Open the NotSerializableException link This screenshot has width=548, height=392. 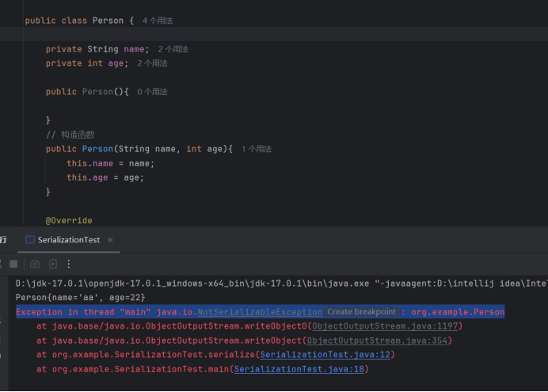(260, 312)
